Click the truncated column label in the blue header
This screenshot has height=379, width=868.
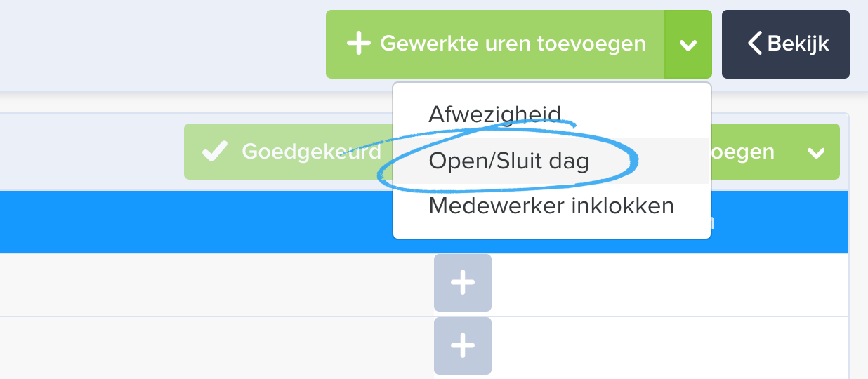coord(713,222)
